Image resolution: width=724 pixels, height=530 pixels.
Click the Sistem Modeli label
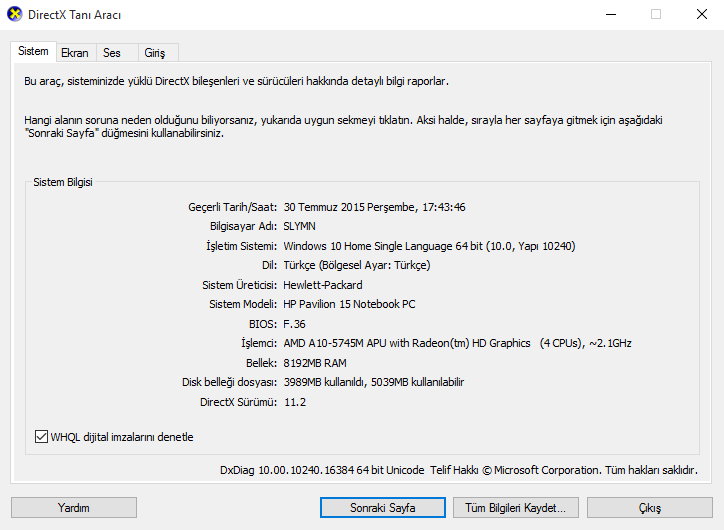[243, 304]
